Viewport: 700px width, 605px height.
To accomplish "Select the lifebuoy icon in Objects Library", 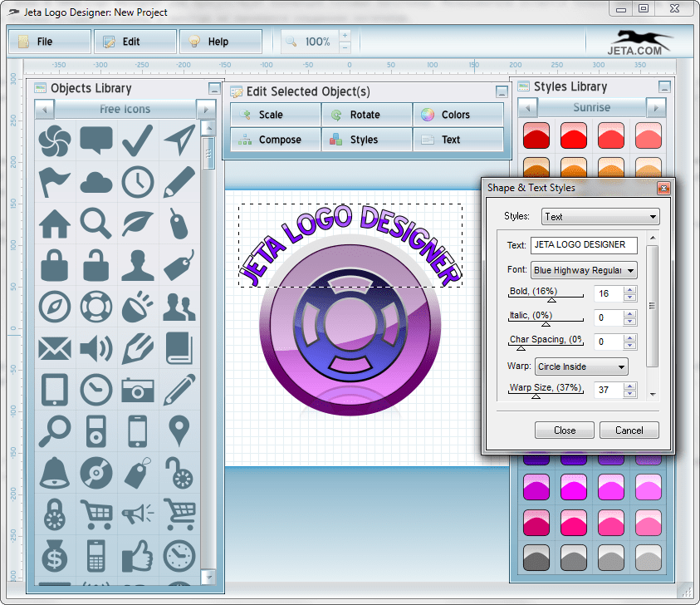I will [x=96, y=307].
